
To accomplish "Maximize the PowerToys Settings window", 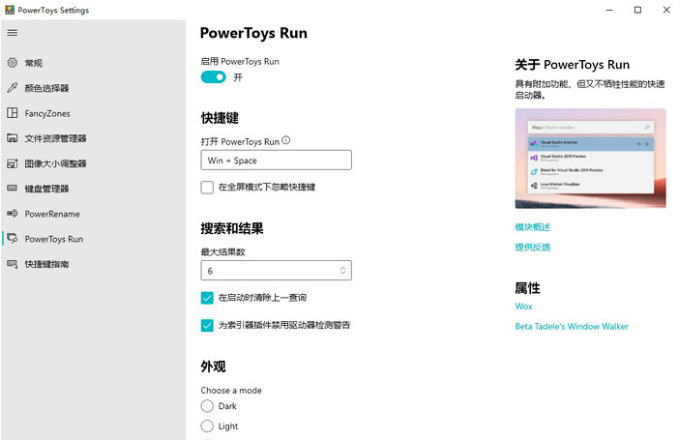I will pyautogui.click(x=637, y=10).
